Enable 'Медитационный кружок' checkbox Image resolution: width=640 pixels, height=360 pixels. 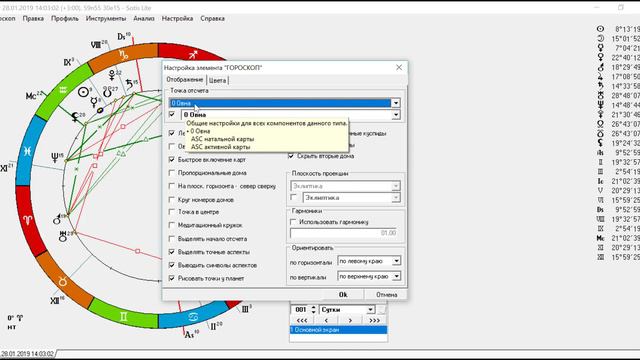click(x=171, y=225)
